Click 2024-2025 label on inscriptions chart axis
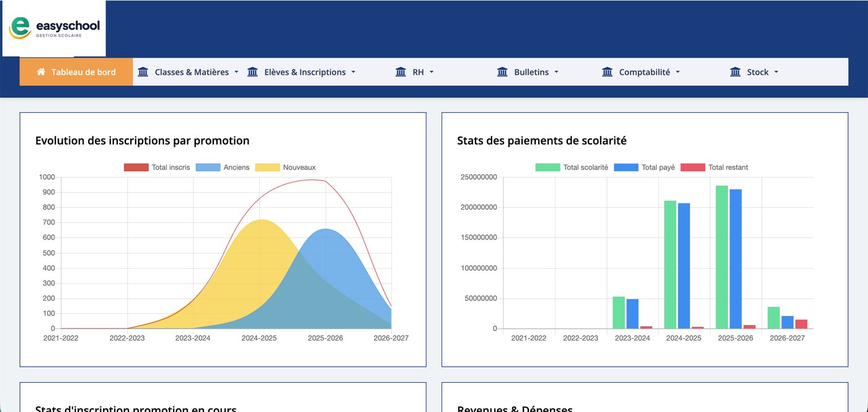 (259, 338)
